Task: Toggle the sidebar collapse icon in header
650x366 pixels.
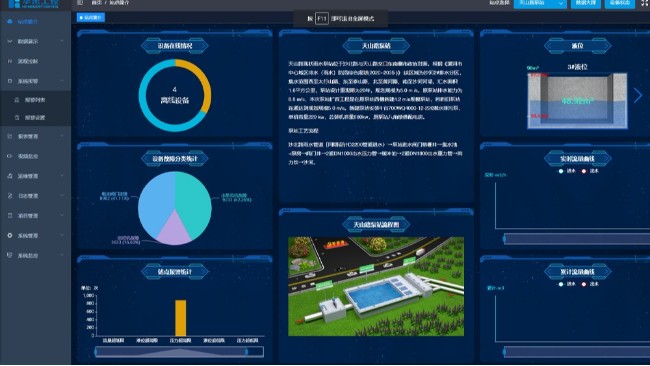Action: click(x=80, y=2)
